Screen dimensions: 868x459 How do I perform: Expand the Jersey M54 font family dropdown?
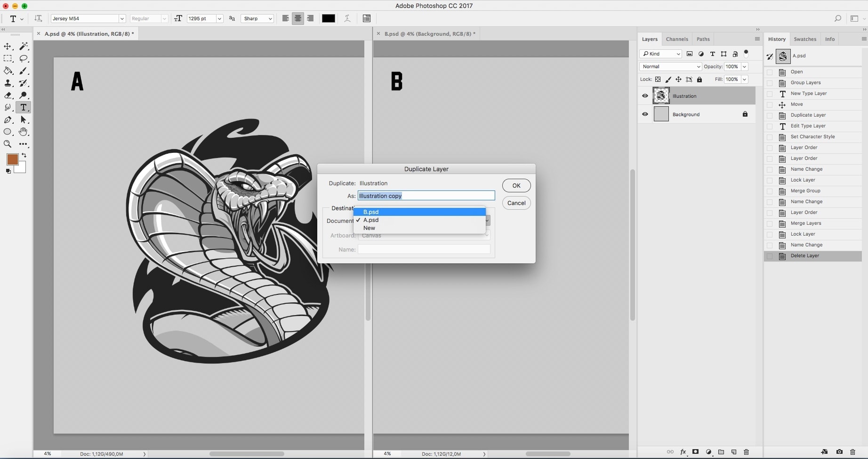(122, 19)
